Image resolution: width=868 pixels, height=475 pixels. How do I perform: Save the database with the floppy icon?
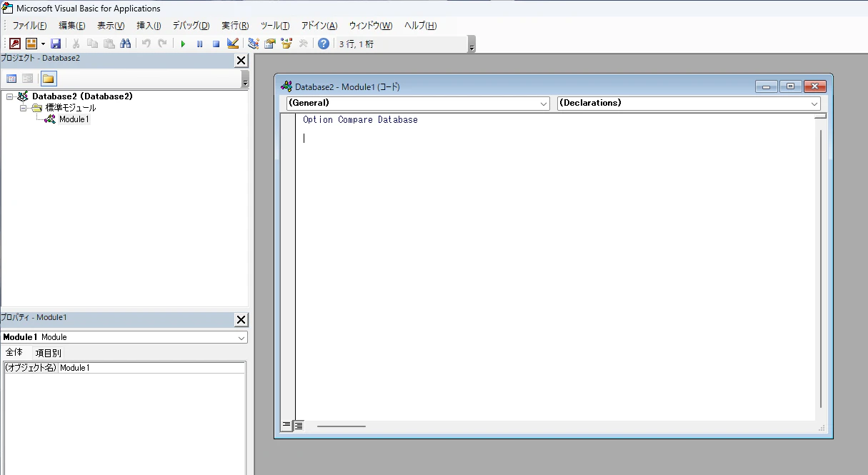click(x=56, y=44)
